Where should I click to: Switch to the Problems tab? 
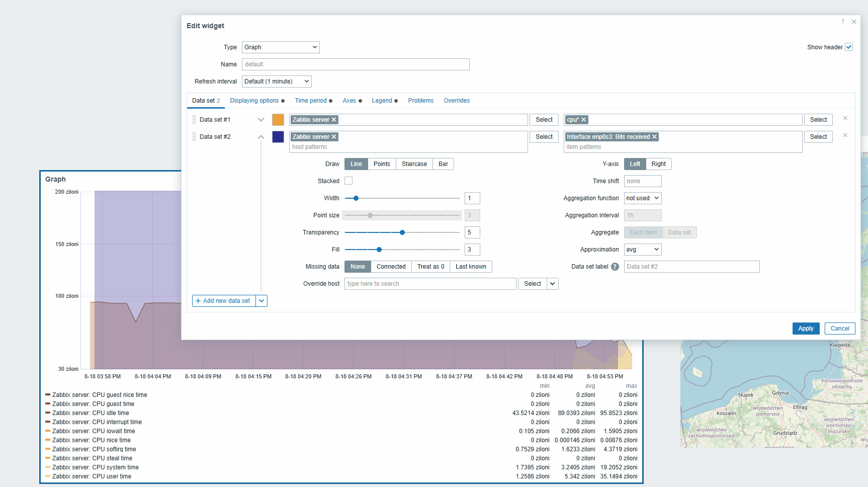pos(420,101)
